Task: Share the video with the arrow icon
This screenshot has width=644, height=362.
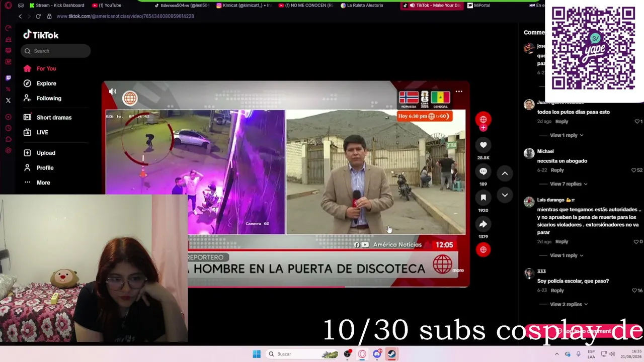Action: (x=483, y=224)
